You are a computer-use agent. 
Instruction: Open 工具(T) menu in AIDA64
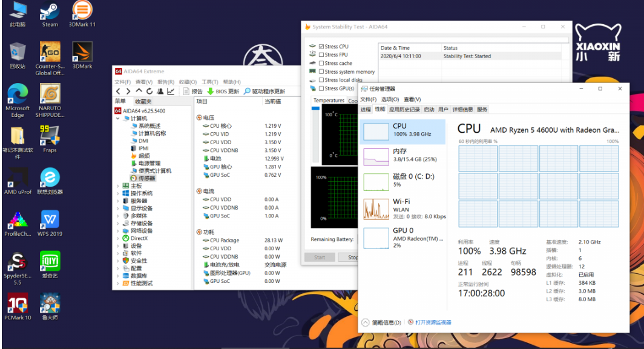coord(210,82)
